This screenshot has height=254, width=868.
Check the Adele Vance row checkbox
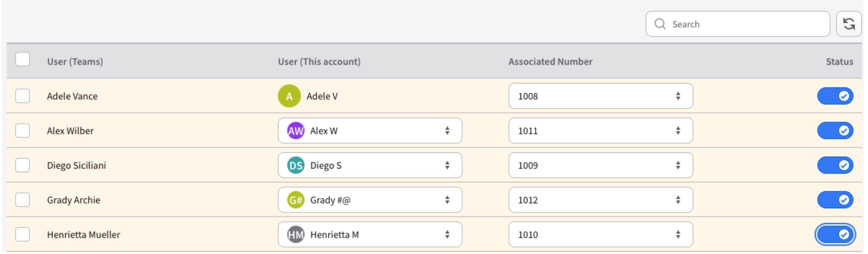tap(22, 96)
